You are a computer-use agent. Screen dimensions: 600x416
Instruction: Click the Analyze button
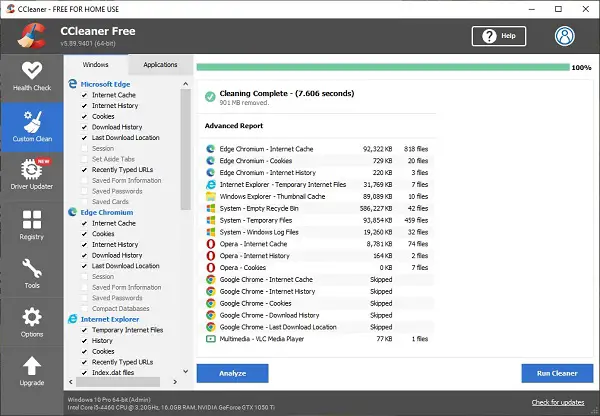(232, 373)
